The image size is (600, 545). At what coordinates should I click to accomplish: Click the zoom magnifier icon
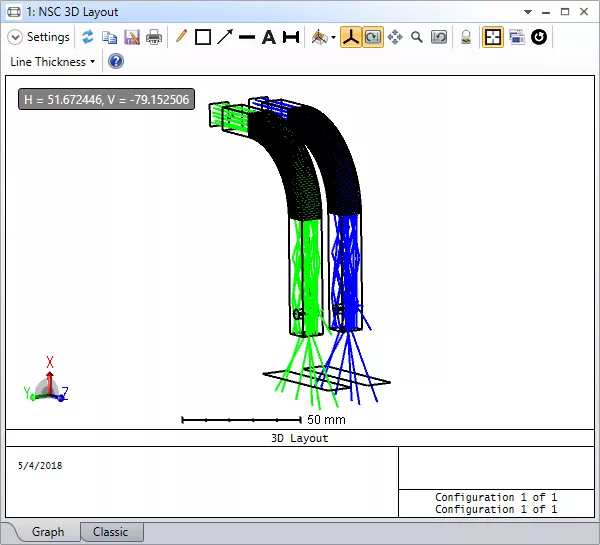(x=416, y=37)
